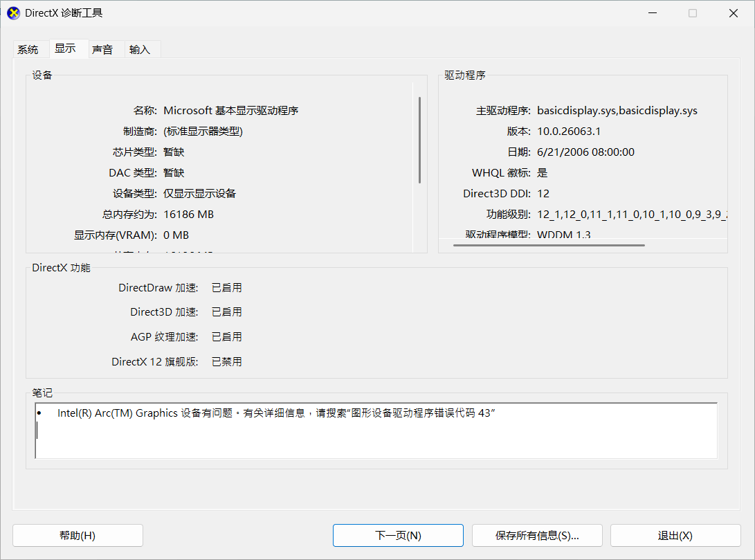The image size is (755, 560).
Task: Click the DirectX diagnostic tool icon in title bar
Action: pyautogui.click(x=12, y=12)
